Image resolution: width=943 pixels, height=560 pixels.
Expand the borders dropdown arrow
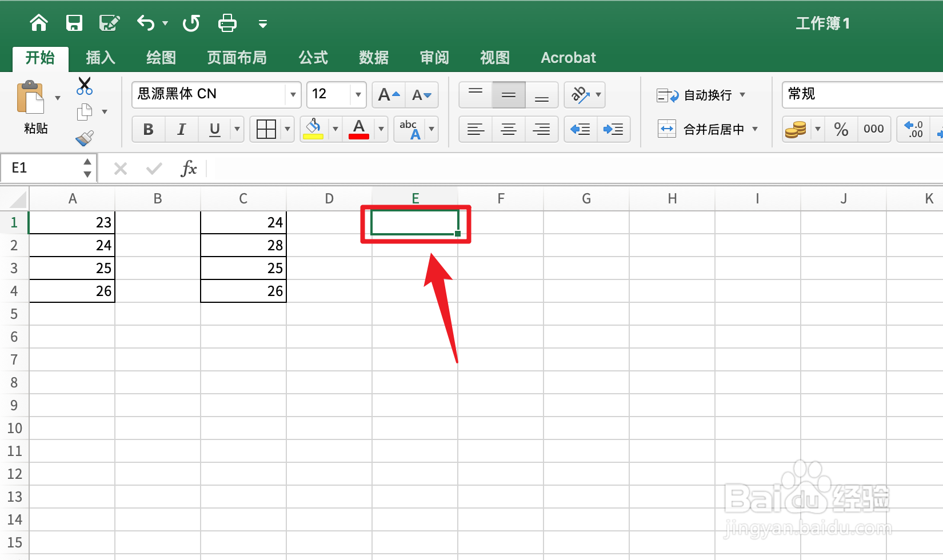point(287,129)
